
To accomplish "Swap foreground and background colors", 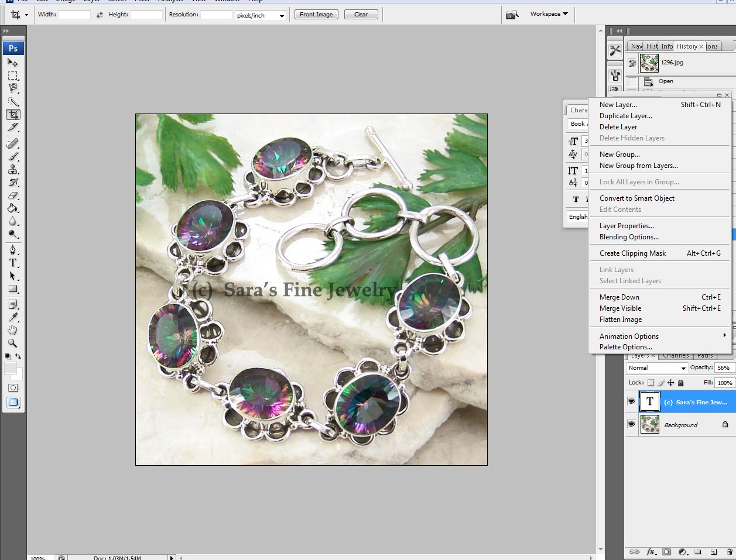I will point(19,356).
